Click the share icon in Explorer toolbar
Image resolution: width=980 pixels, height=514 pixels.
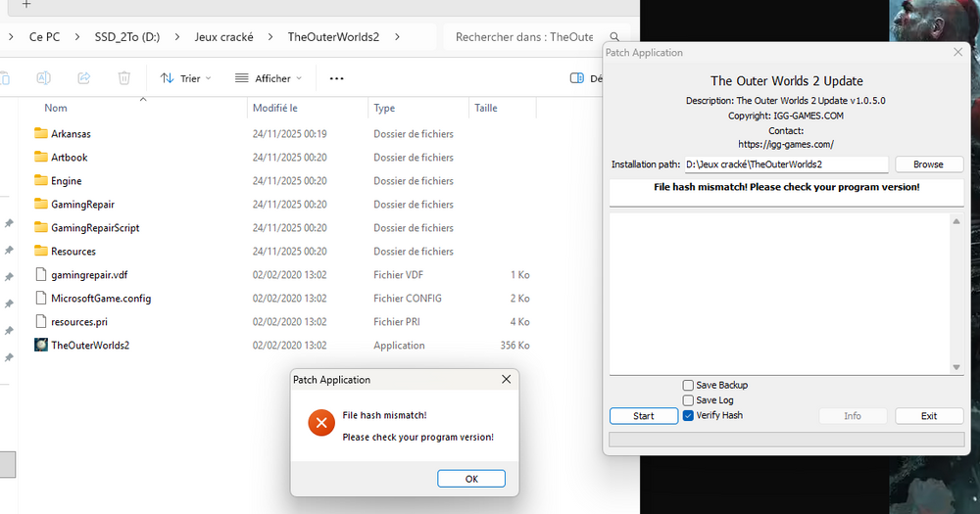click(84, 78)
